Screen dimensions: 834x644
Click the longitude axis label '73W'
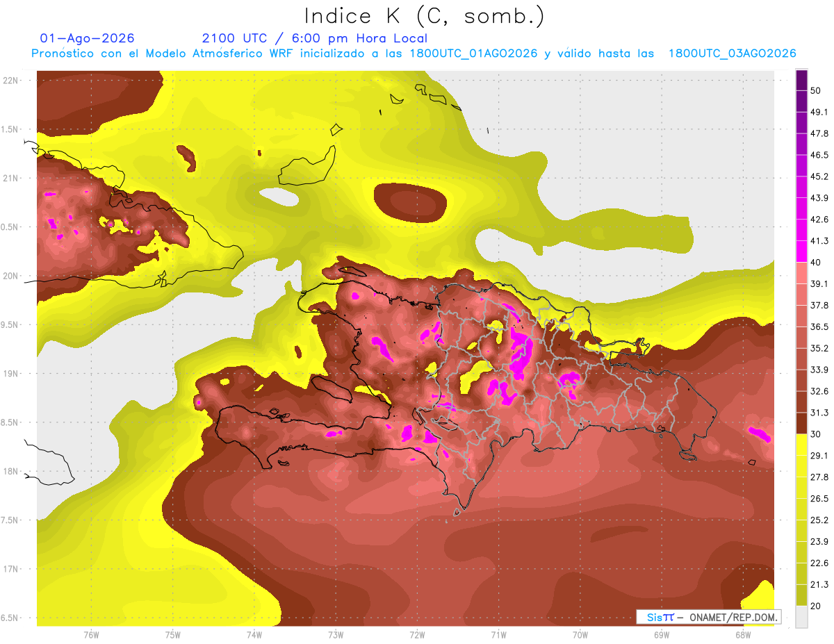[x=336, y=634]
